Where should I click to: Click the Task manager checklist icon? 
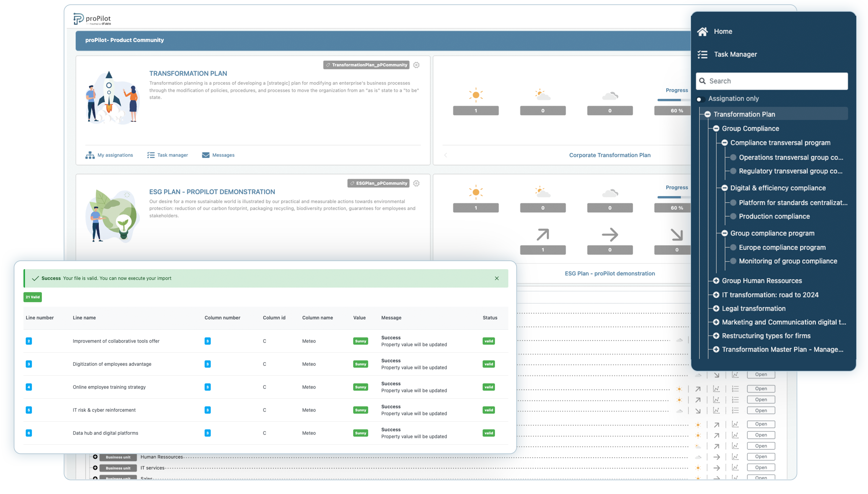(151, 155)
